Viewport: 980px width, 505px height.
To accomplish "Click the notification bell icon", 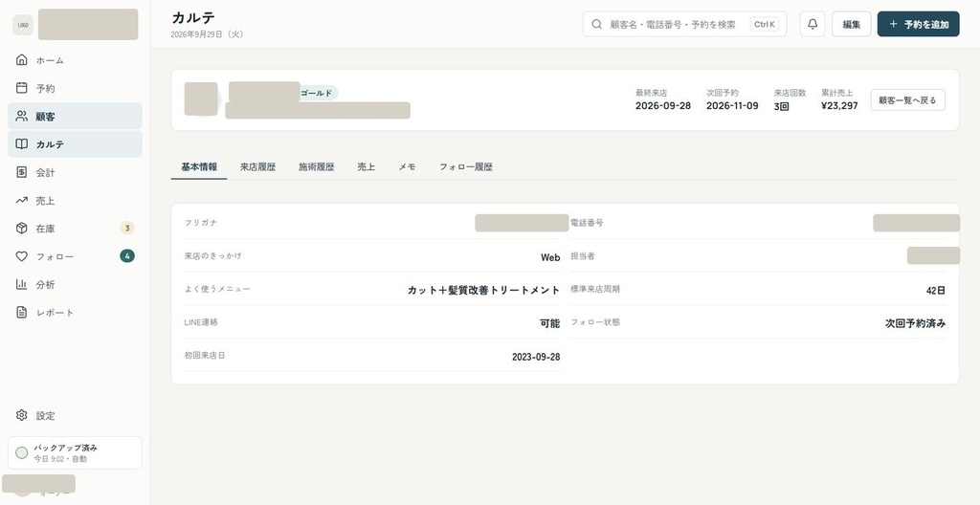I will point(813,24).
